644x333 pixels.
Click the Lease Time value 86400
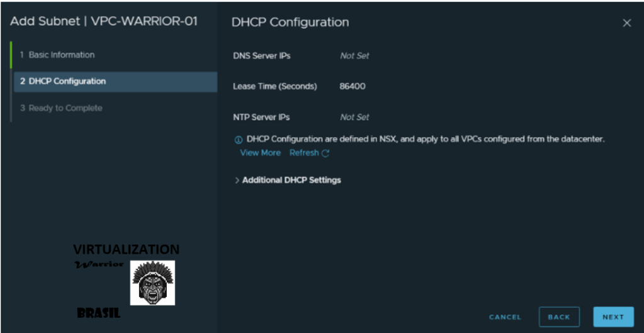pos(352,86)
